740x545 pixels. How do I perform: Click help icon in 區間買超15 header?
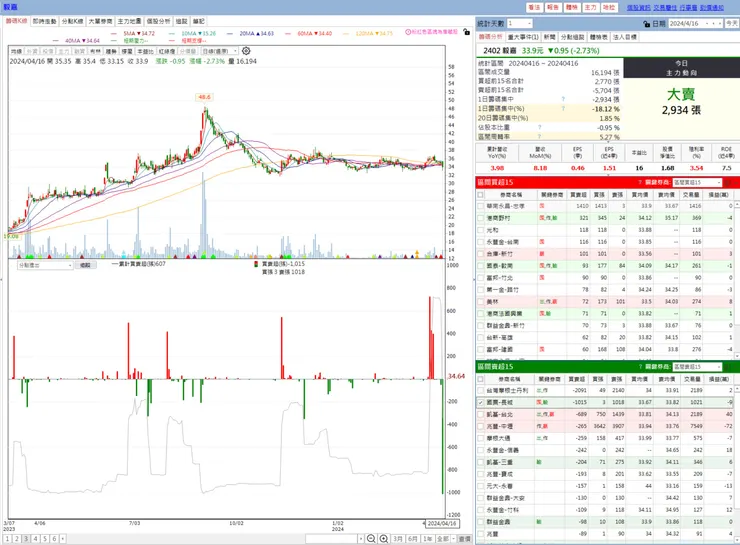click(640, 182)
